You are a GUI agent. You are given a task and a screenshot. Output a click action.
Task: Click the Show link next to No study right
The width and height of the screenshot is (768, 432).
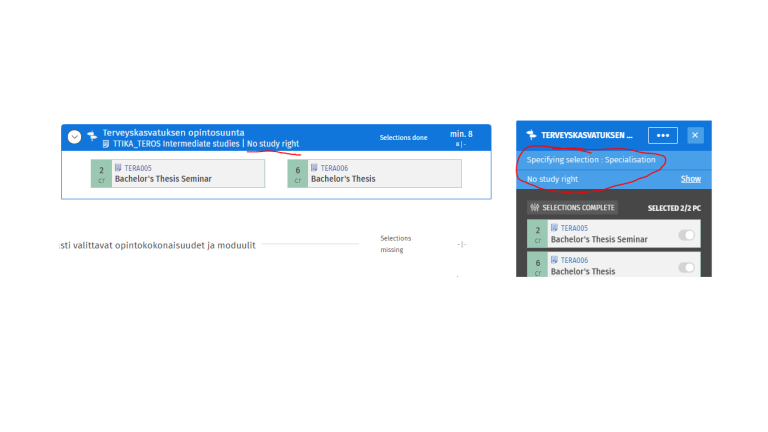pyautogui.click(x=691, y=179)
